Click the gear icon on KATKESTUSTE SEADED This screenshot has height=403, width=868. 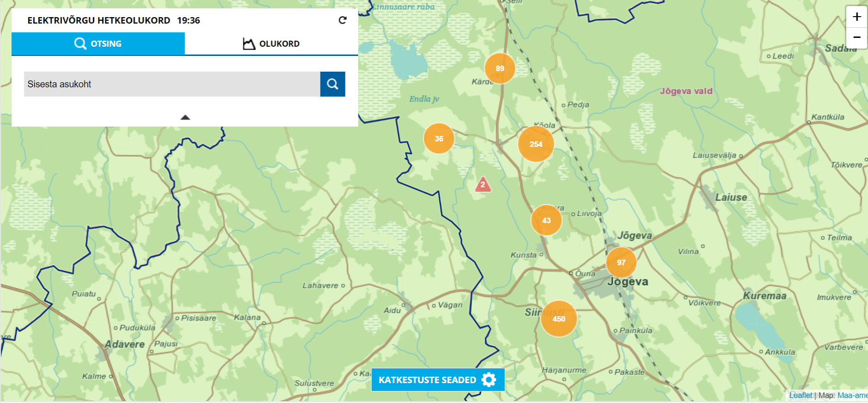tap(488, 380)
